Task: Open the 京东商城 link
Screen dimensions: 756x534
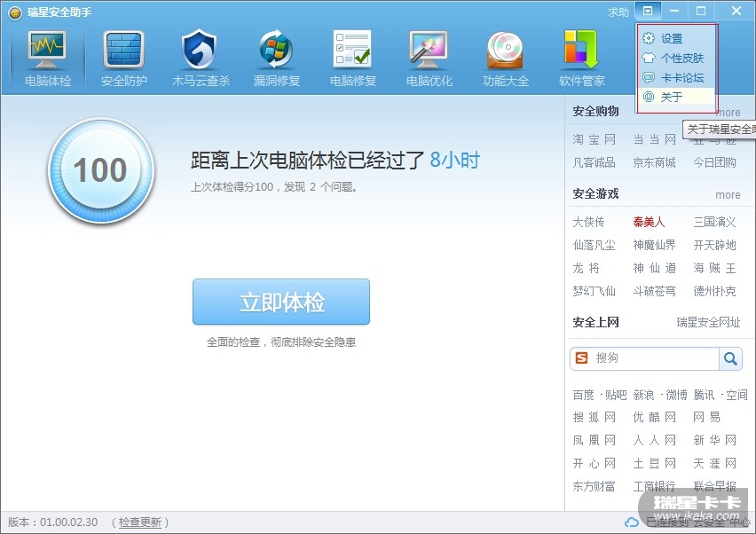Action: [654, 162]
